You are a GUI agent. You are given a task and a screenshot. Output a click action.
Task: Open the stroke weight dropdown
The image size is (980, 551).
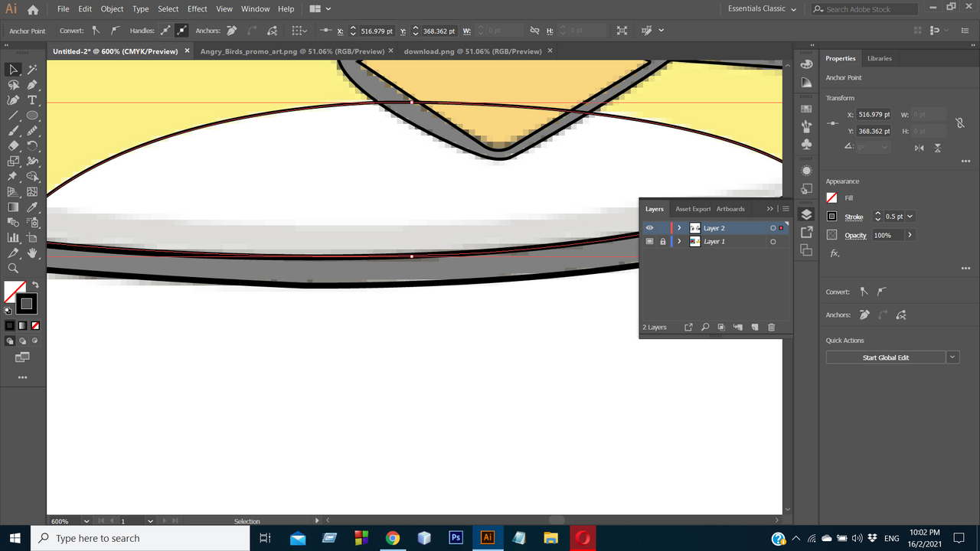click(x=910, y=217)
